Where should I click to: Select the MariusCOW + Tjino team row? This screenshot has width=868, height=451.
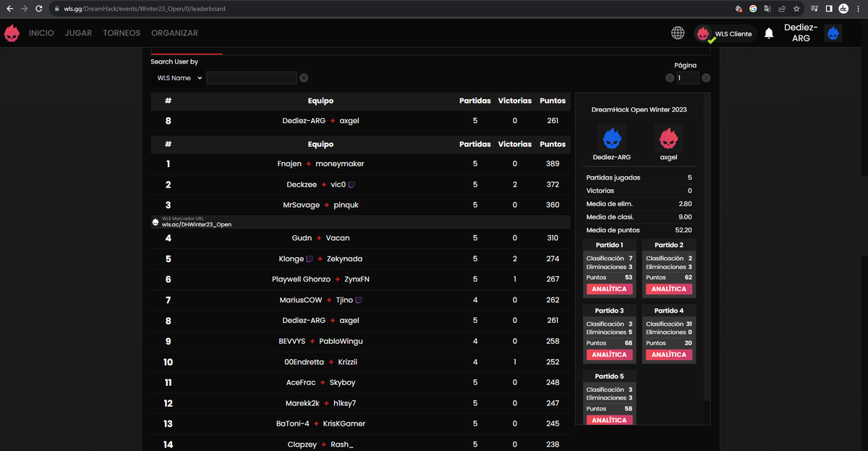360,300
